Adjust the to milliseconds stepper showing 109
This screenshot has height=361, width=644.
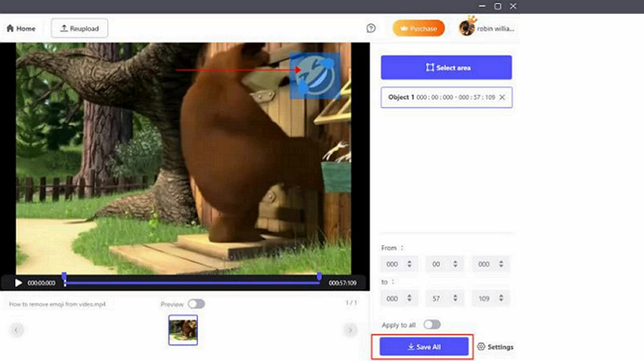[490, 297]
